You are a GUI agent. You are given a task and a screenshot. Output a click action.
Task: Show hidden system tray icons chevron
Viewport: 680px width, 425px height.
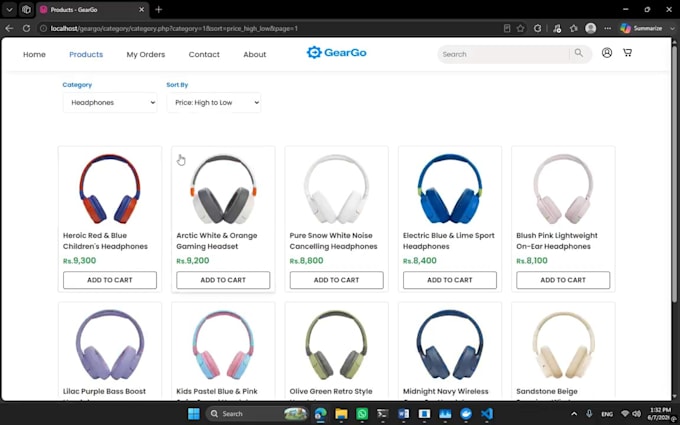pyautogui.click(x=574, y=414)
